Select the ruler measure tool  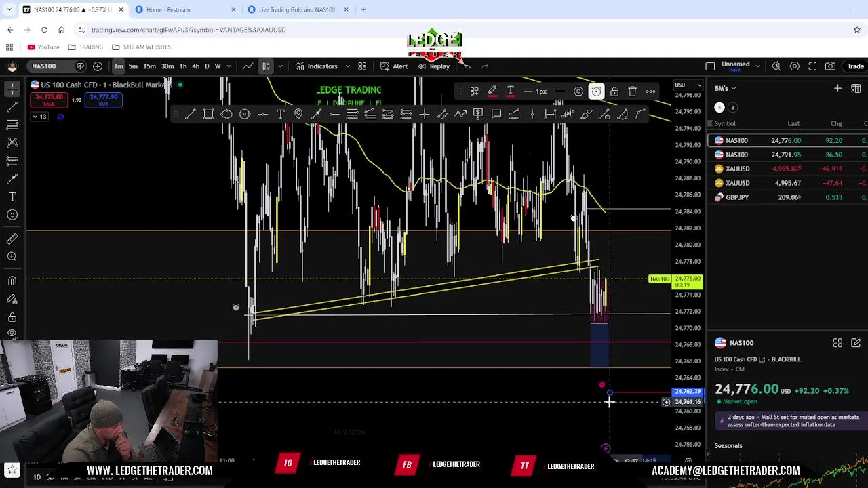click(x=12, y=239)
